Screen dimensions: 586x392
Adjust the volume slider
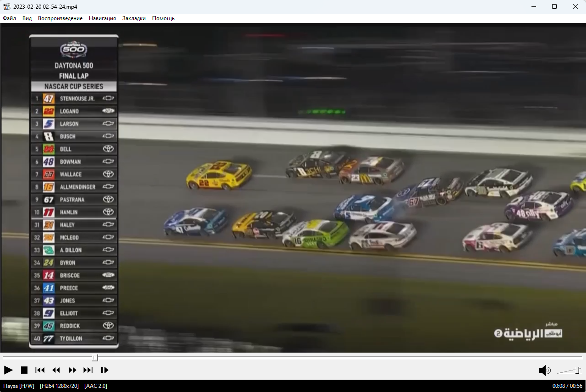[x=569, y=370]
